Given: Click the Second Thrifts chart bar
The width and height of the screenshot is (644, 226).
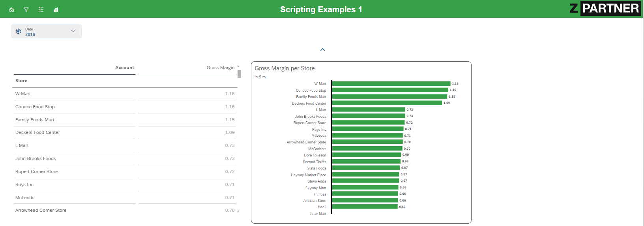Looking at the screenshot, I should tap(366, 161).
